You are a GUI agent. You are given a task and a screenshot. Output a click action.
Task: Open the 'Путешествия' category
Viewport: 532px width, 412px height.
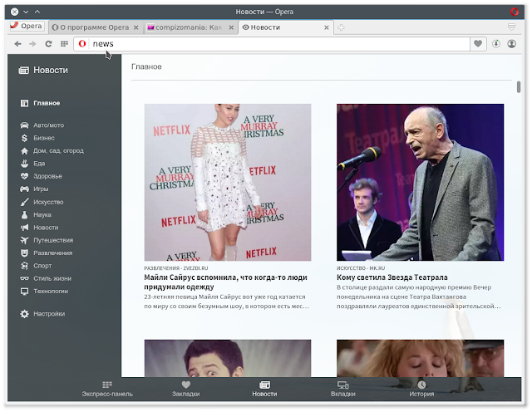[47, 240]
